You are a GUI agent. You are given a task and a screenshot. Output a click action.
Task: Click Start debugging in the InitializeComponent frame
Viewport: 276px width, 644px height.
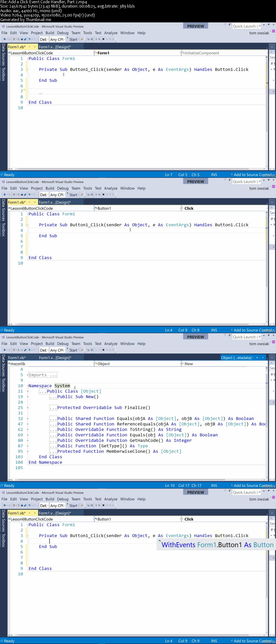tap(72, 39)
